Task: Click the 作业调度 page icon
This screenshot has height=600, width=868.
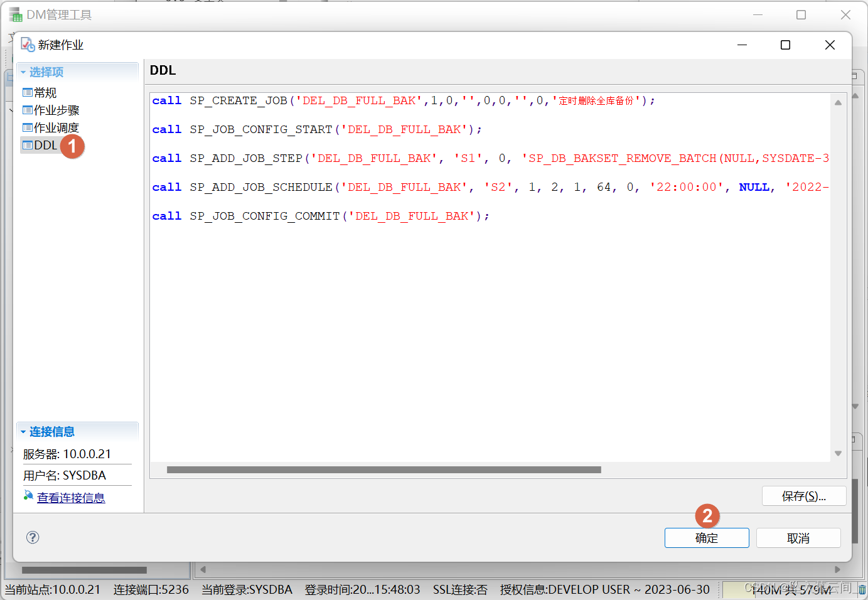Action: tap(28, 128)
